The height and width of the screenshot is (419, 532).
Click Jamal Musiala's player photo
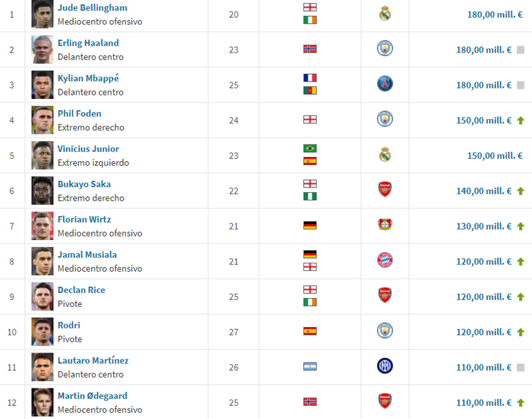coord(42,261)
